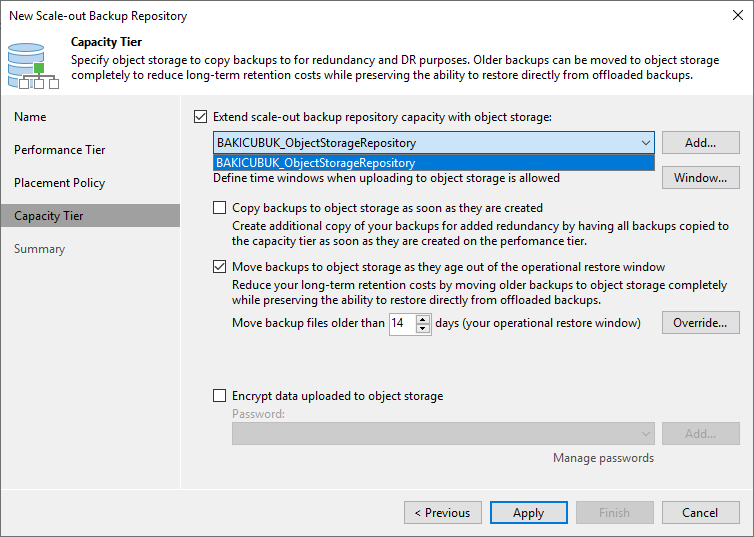754x537 pixels.
Task: Go to the Name step
Action: [30, 117]
